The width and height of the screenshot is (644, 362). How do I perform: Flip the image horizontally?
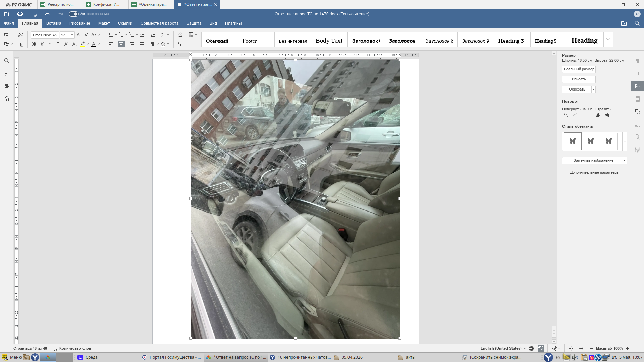pos(598,115)
